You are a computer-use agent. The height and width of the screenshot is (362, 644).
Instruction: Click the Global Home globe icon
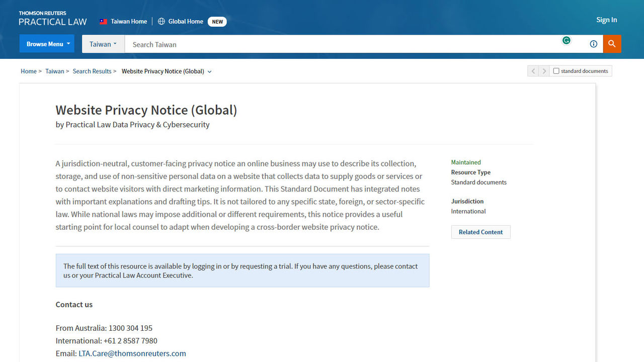pyautogui.click(x=162, y=22)
